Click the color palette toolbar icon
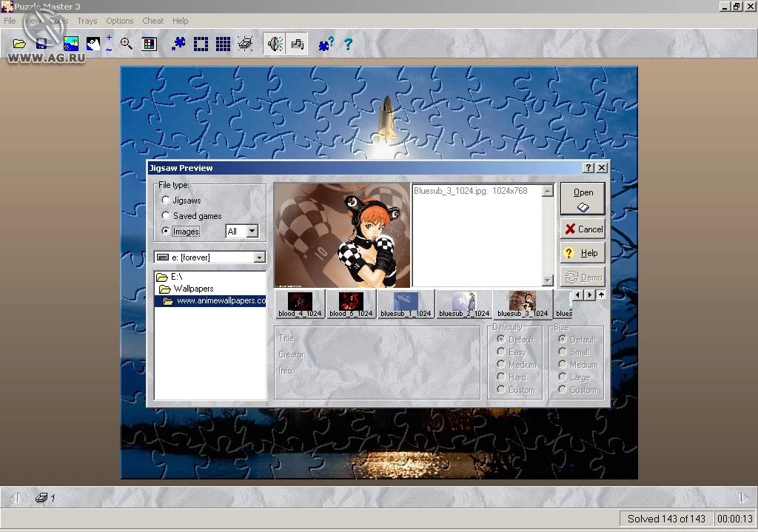 (x=149, y=44)
